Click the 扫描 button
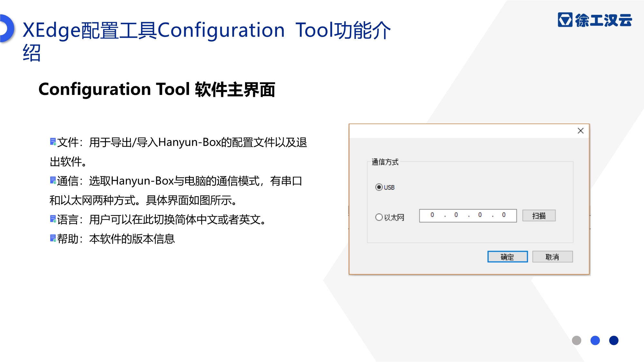 coord(539,216)
